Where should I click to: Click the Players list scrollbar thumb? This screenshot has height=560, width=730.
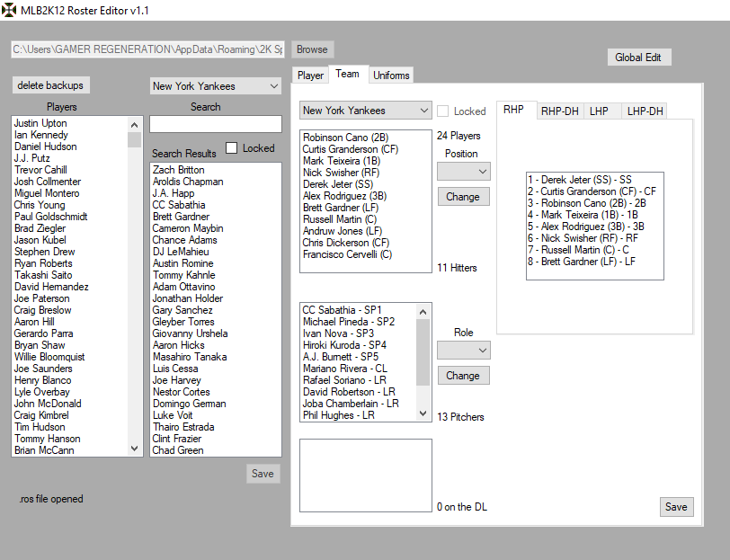click(x=134, y=139)
